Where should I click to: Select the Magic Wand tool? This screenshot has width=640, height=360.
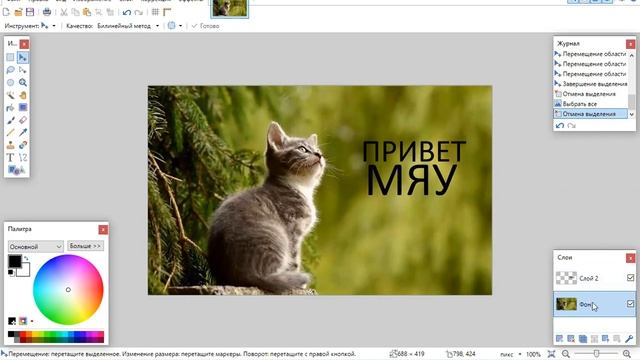point(10,95)
